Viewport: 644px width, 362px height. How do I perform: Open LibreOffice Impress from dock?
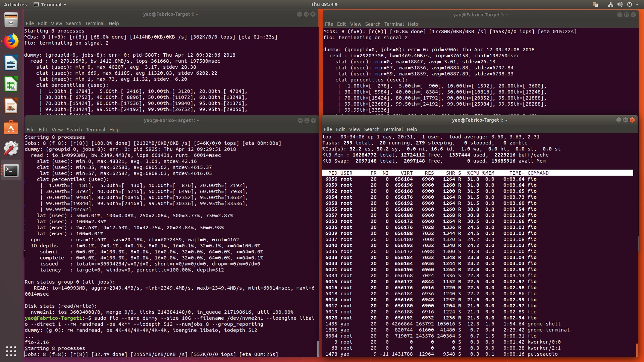[x=11, y=106]
